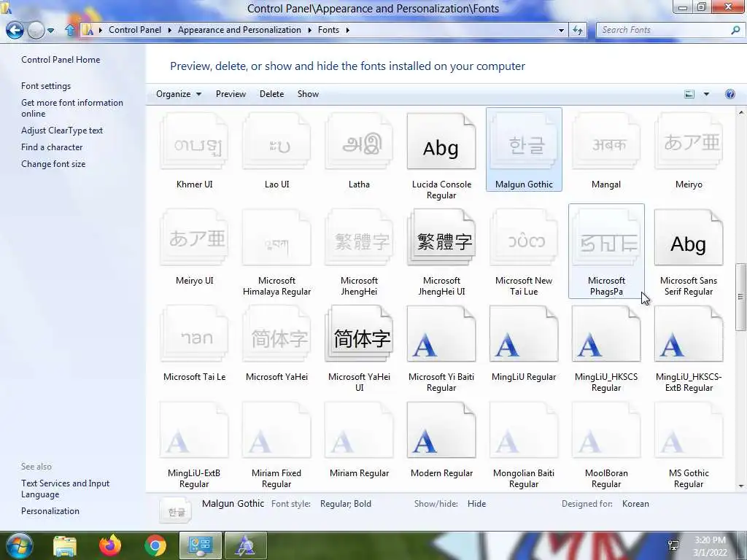Click Show in the toolbar
Image resolution: width=747 pixels, height=560 pixels.
click(308, 94)
